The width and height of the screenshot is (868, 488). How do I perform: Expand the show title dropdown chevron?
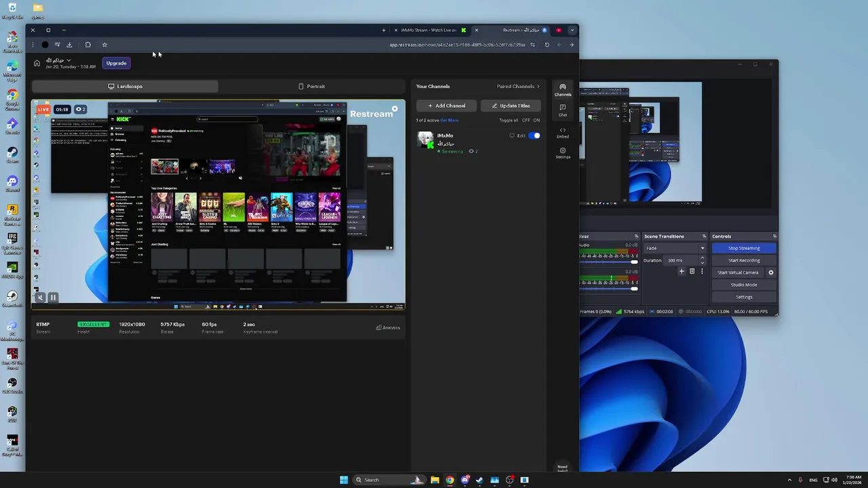coord(68,60)
